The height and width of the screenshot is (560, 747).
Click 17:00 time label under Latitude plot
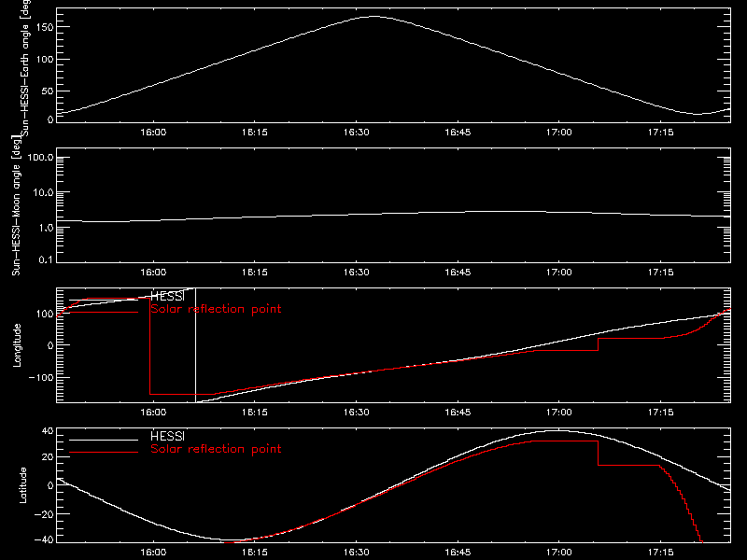click(x=558, y=552)
